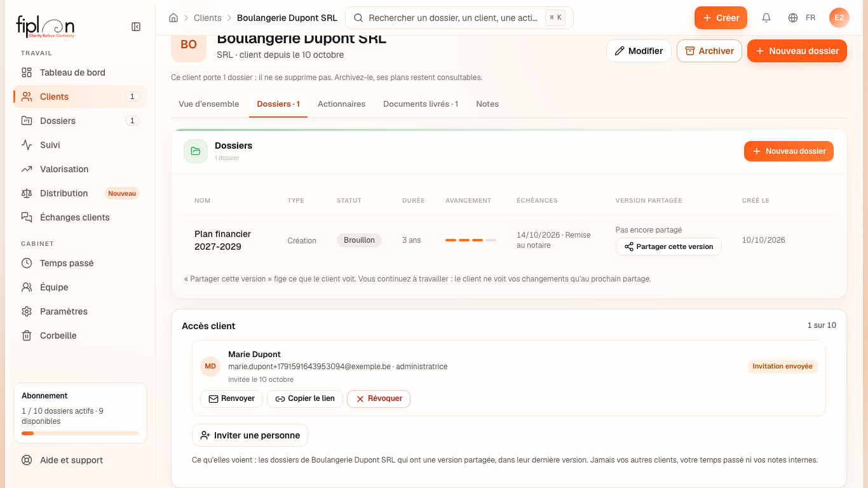
Task: Open Distribution in the sidebar
Action: 80,193
